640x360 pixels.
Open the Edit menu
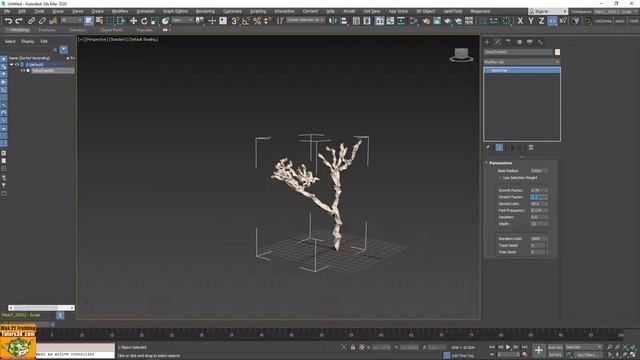pos(22,11)
